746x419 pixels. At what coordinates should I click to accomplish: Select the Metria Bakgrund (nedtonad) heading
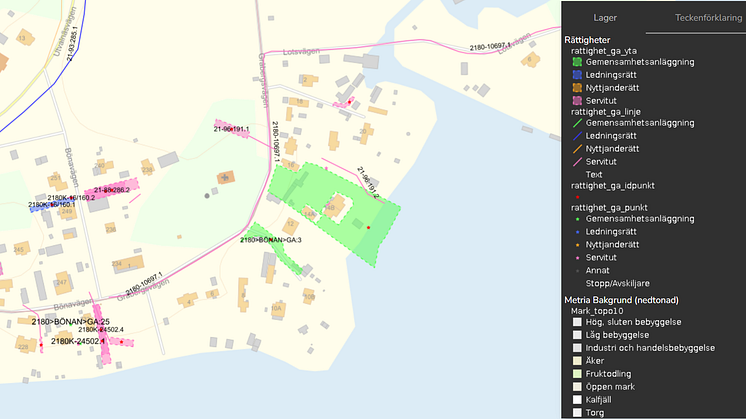[629, 299]
